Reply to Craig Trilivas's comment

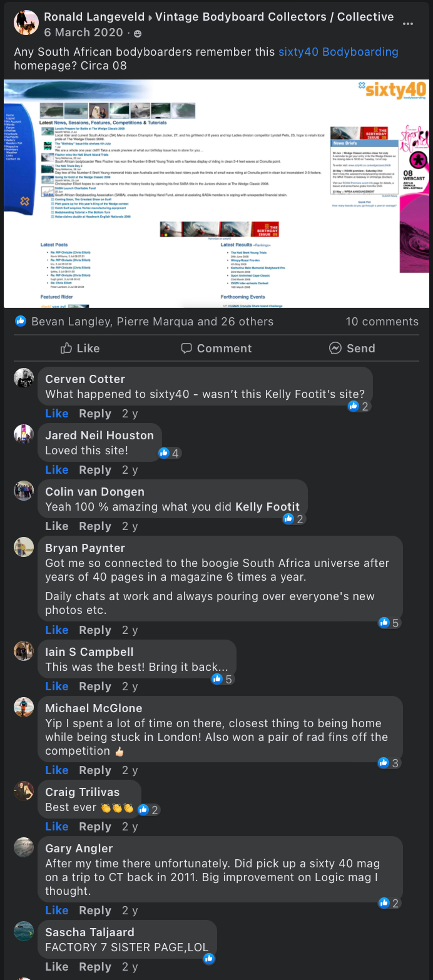point(95,827)
